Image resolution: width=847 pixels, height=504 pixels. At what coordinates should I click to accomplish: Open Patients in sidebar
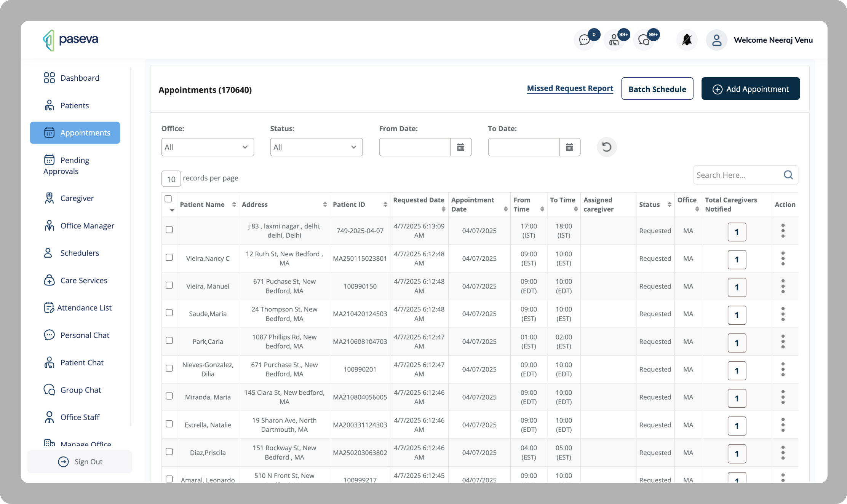[66, 105]
